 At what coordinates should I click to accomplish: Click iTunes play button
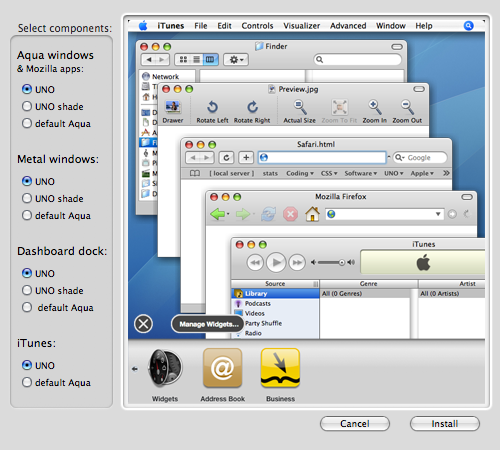(276, 263)
